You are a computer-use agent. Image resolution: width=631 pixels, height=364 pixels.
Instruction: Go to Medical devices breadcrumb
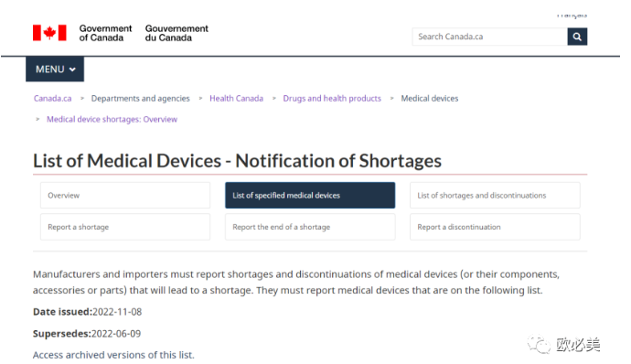(430, 98)
